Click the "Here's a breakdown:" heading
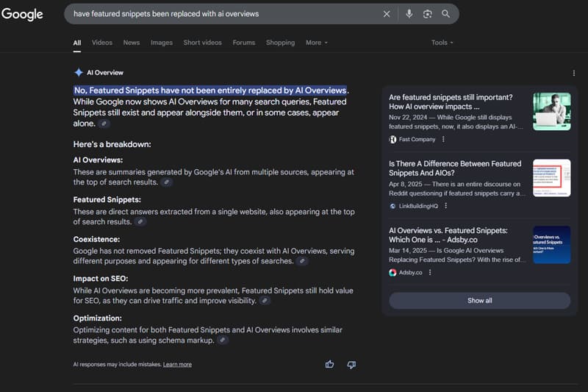Screen dimensions: 588x392 [112, 144]
